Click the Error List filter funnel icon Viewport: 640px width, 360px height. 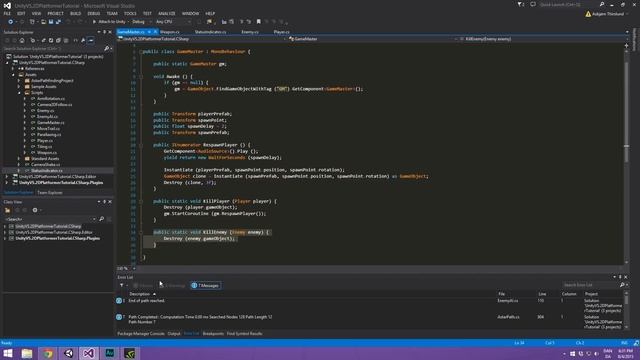pyautogui.click(x=122, y=285)
